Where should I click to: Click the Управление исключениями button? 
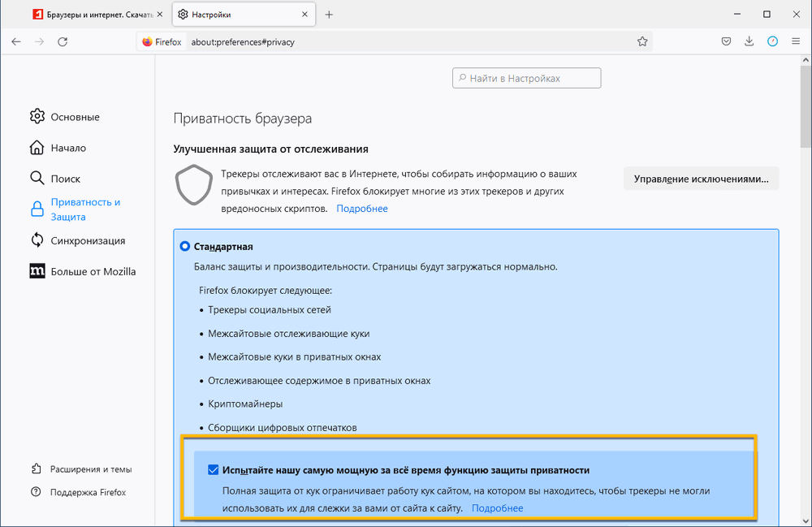(x=701, y=179)
